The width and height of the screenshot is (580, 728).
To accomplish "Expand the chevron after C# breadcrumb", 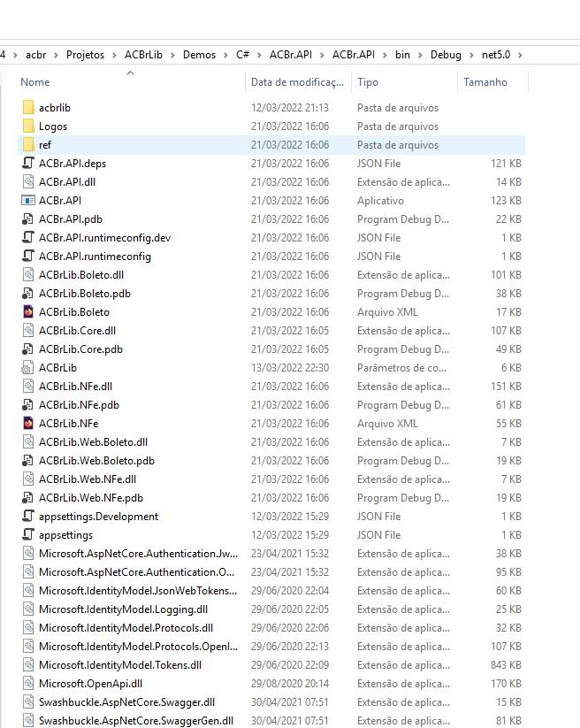I will tap(259, 55).
